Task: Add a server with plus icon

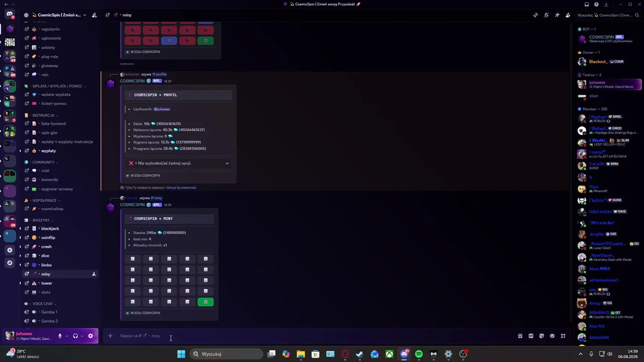Action: [x=10, y=250]
